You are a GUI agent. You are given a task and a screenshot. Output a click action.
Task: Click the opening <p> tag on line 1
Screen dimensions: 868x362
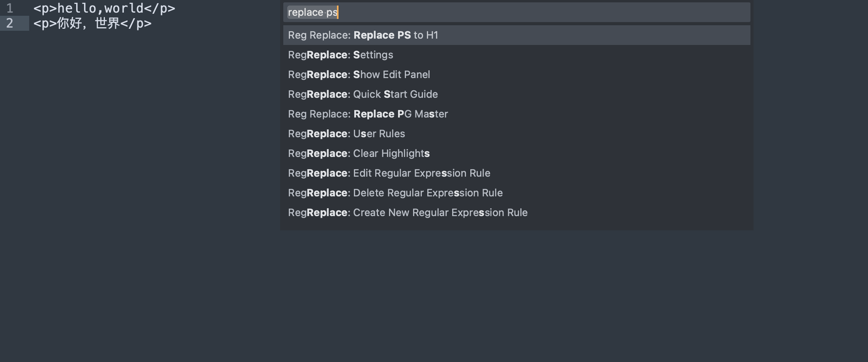[45, 8]
